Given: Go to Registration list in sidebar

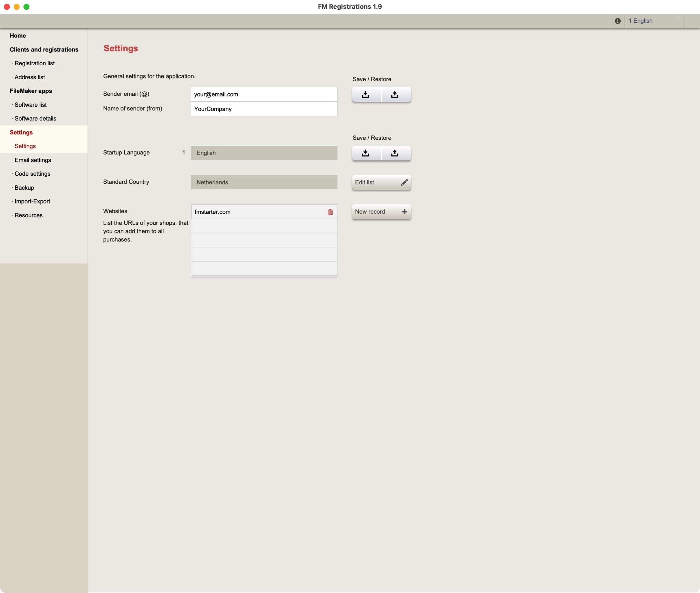Looking at the screenshot, I should click(34, 63).
